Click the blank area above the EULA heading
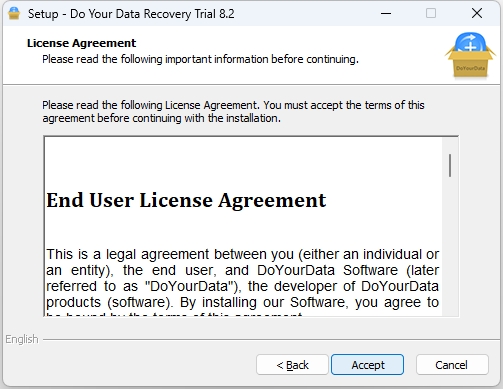Image resolution: width=503 pixels, height=389 pixels. [243, 163]
